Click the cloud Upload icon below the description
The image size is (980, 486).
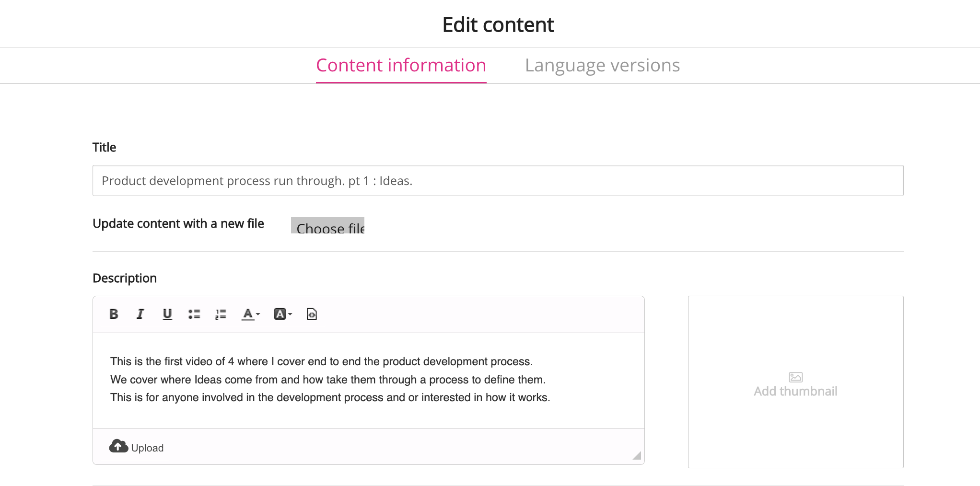pos(118,446)
